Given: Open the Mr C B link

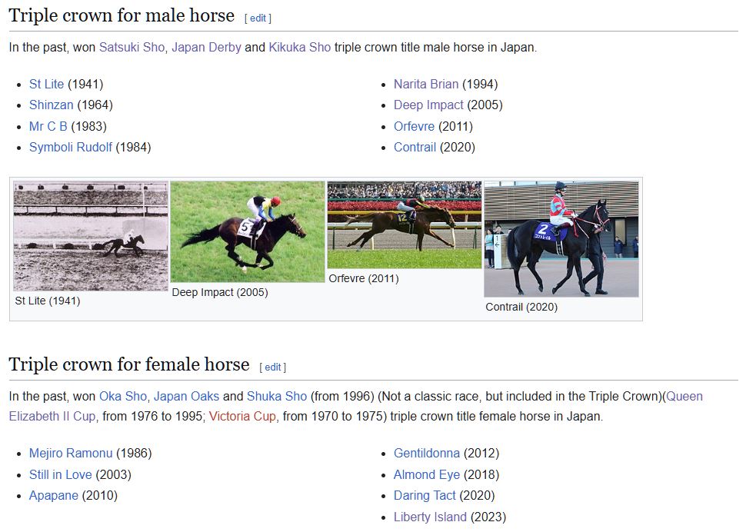Looking at the screenshot, I should [48, 126].
